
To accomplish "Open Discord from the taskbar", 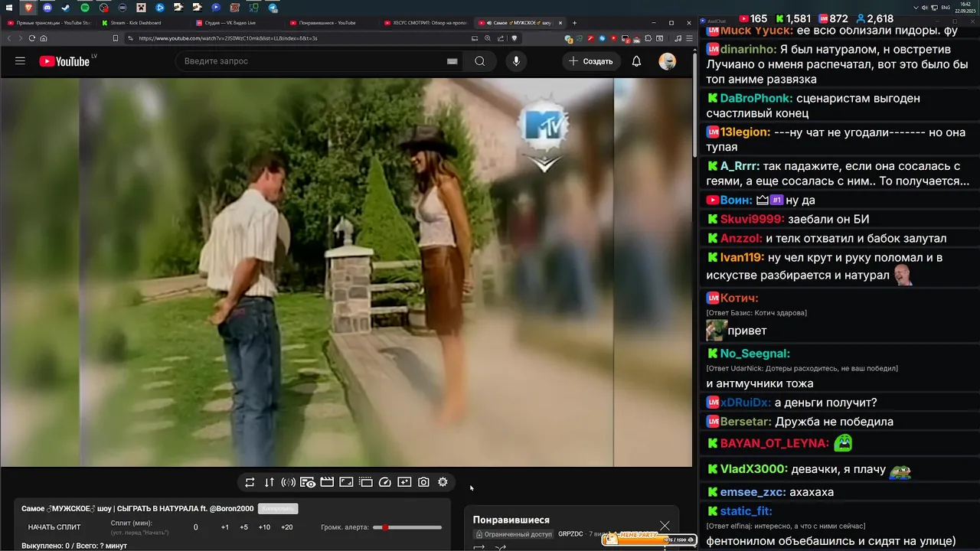I will click(x=47, y=8).
